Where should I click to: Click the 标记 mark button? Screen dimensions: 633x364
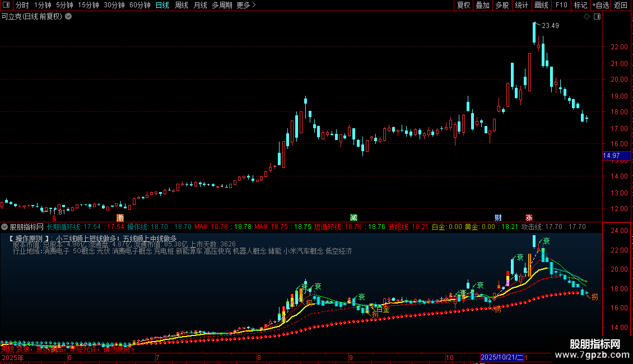(x=580, y=5)
